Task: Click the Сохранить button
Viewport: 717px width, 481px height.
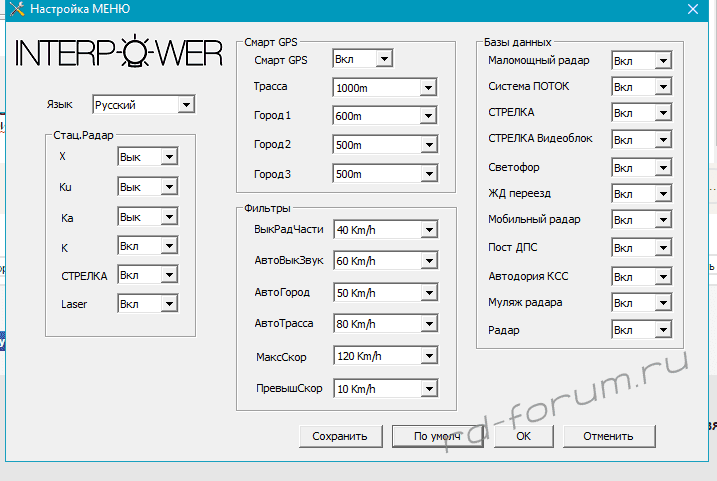Action: (340, 436)
